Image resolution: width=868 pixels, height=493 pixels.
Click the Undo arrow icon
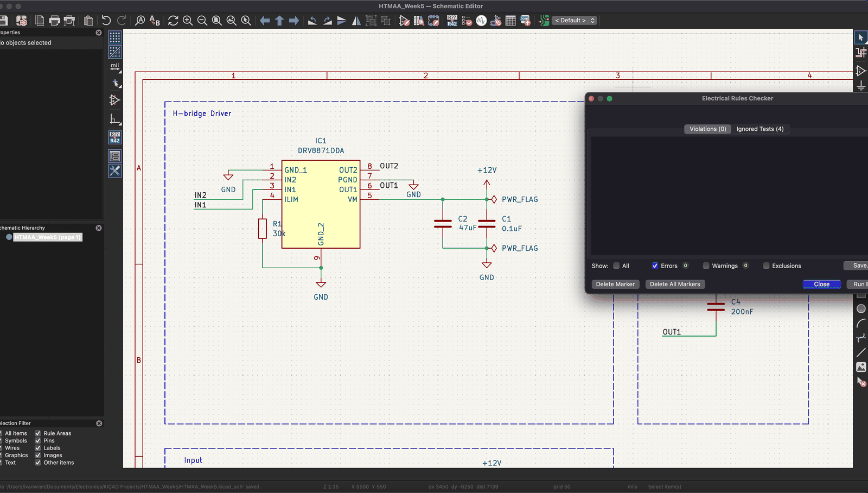coord(106,21)
